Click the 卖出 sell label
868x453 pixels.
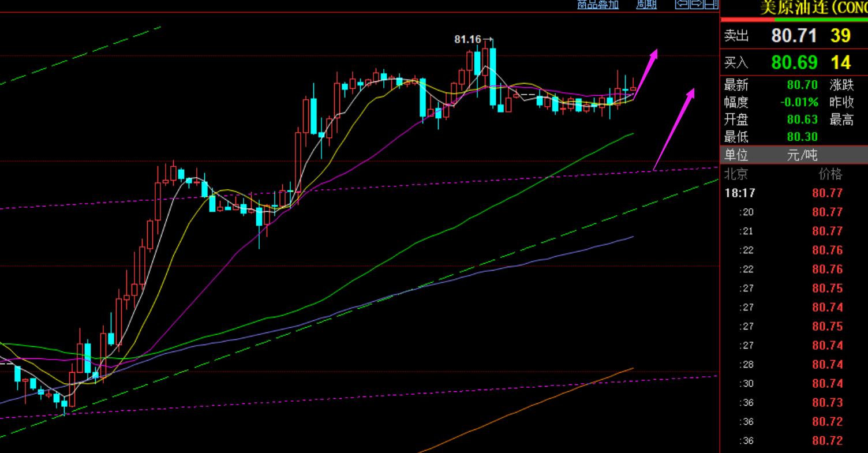(x=736, y=36)
